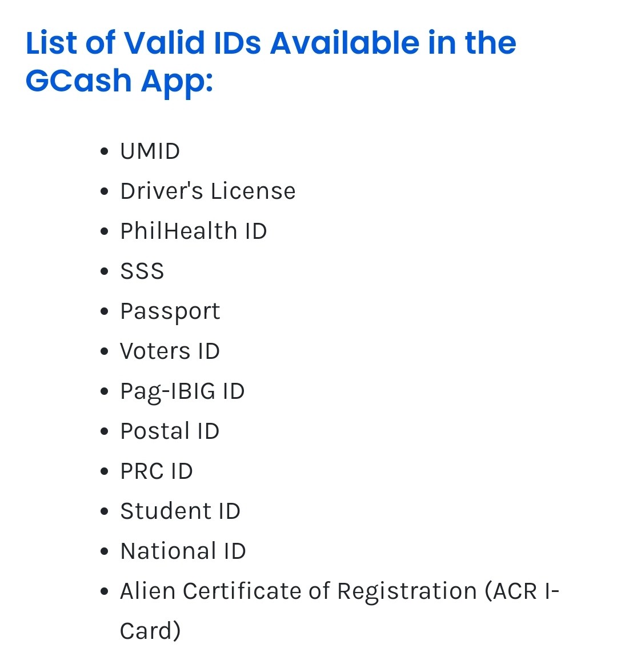Screen dimensions: 617x672
Task: Select the PhilHealth ID entry
Action: [194, 231]
